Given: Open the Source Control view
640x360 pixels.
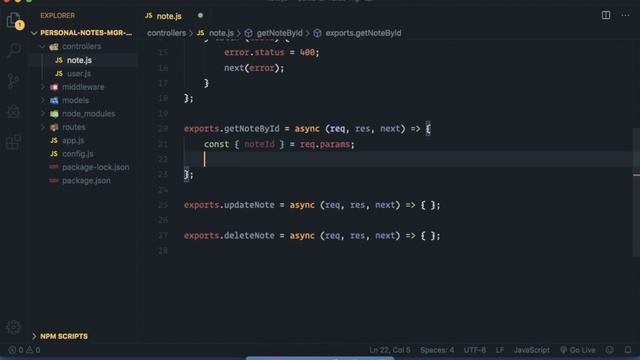Looking at the screenshot, I should click(x=13, y=81).
